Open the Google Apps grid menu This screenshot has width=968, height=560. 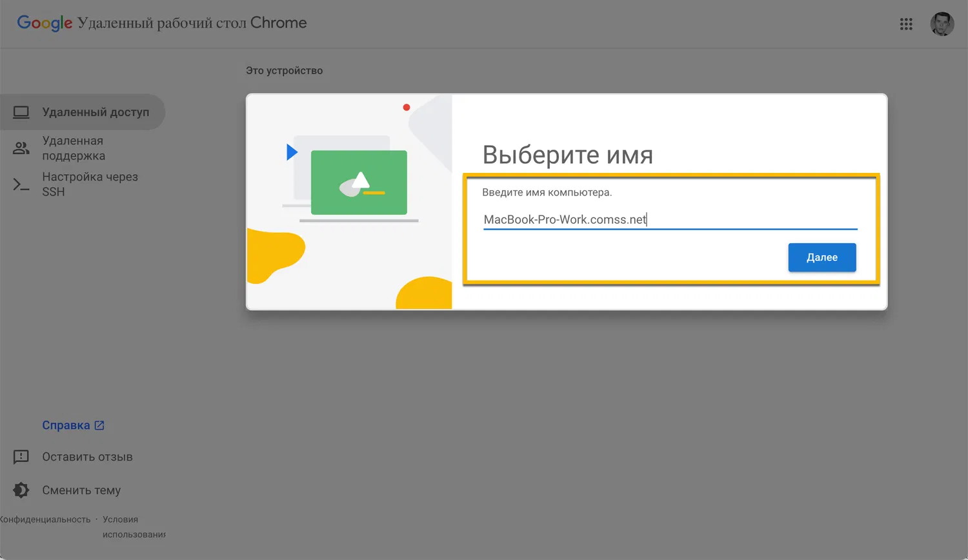point(906,24)
